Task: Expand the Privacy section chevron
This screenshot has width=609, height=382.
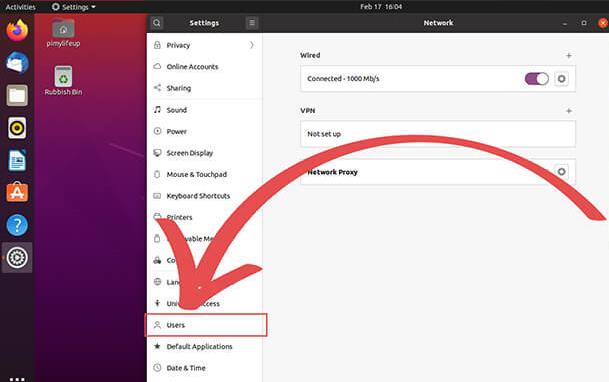Action: 252,45
